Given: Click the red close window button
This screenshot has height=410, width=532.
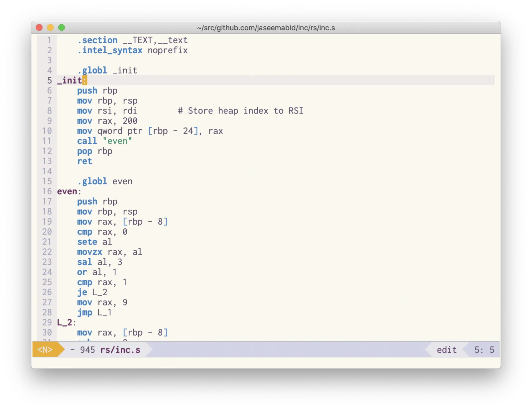Looking at the screenshot, I should coord(39,27).
